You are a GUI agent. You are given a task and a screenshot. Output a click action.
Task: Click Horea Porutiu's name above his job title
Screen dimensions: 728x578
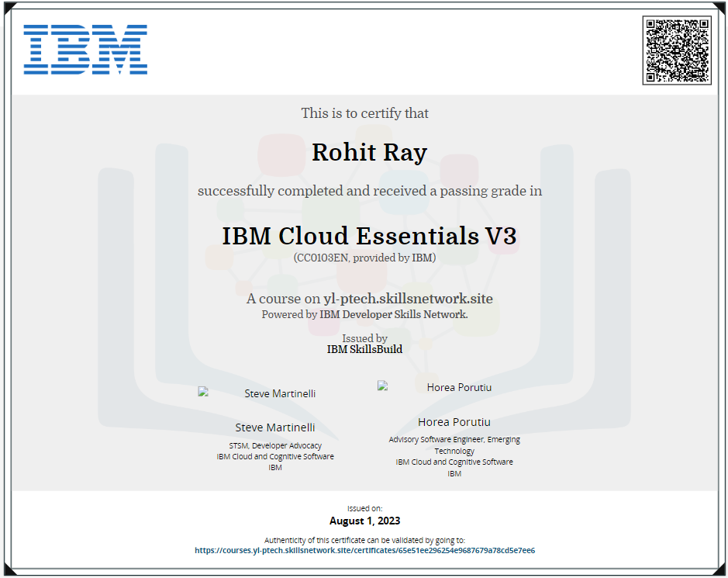pyautogui.click(x=454, y=422)
